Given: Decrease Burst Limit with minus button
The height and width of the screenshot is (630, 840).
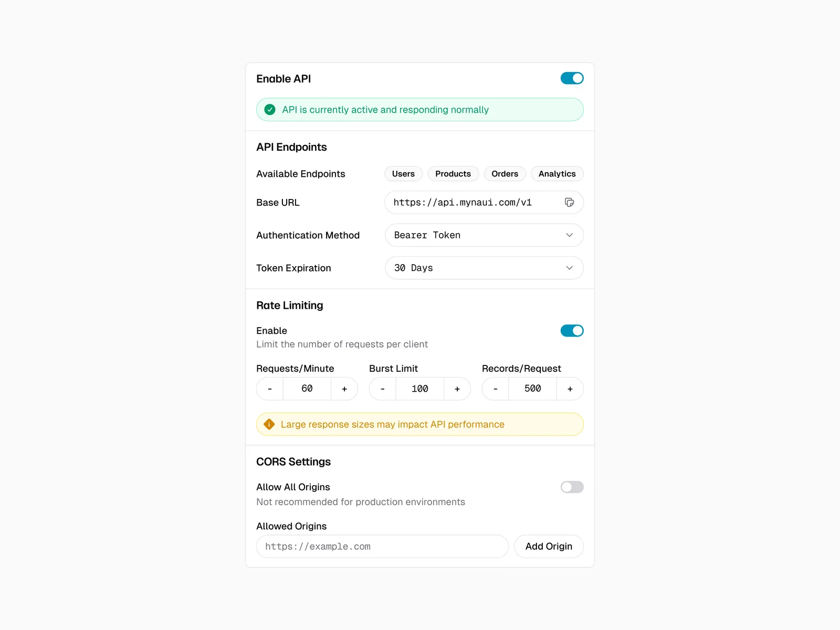Looking at the screenshot, I should coord(383,389).
